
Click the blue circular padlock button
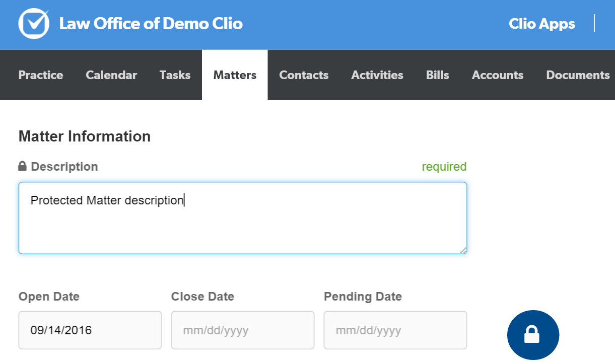(x=533, y=334)
